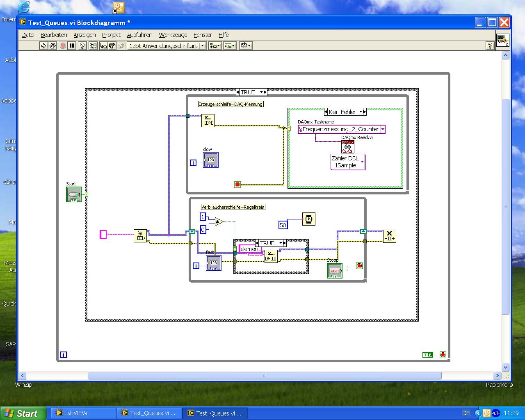Open the Ausführen menu
This screenshot has height=420, width=525.
point(139,35)
